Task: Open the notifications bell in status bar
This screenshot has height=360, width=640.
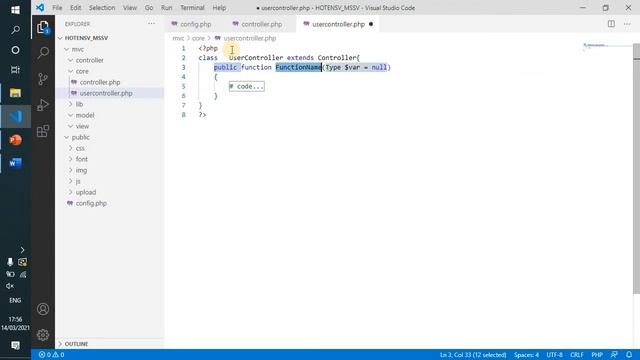Action: pyautogui.click(x=629, y=355)
